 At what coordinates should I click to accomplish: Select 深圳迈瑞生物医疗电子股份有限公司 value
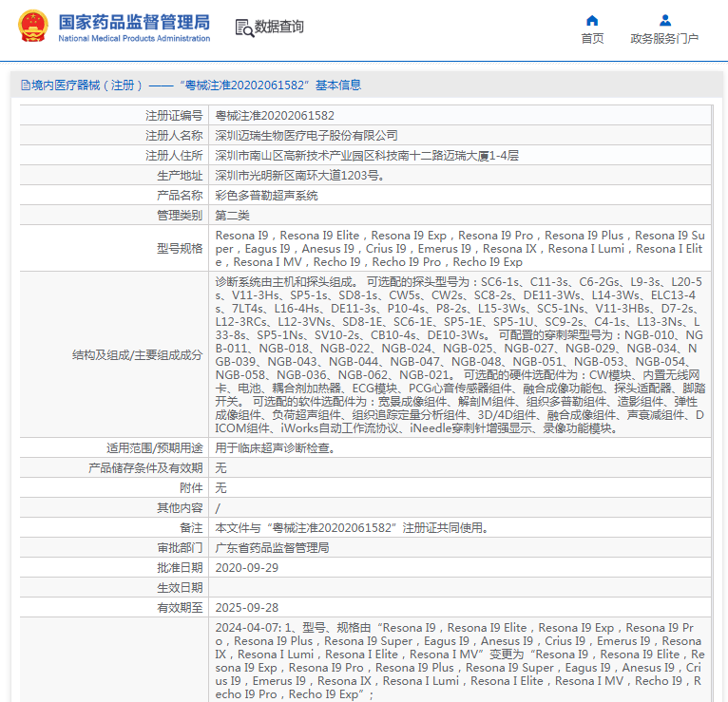(x=306, y=136)
